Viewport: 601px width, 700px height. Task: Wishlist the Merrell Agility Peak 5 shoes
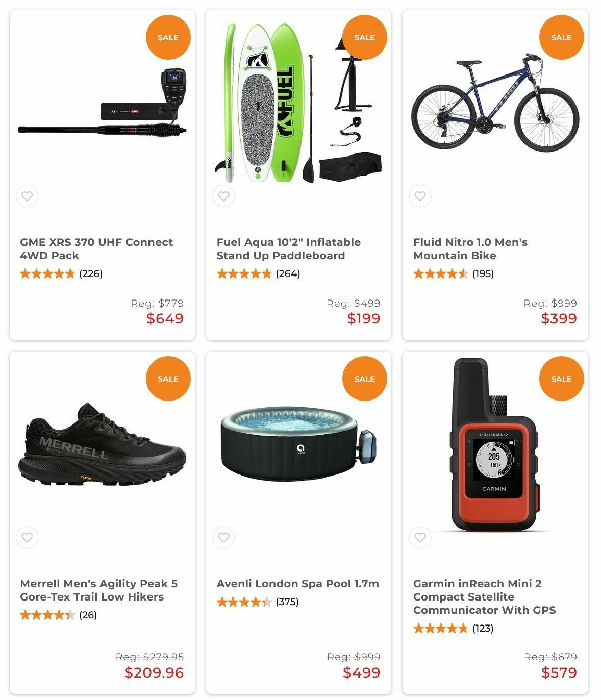click(27, 537)
